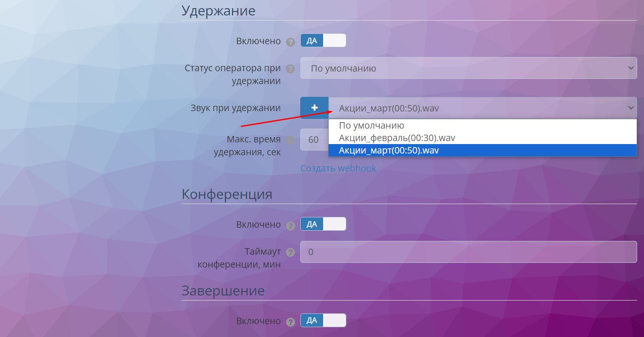
Task: Show help for Удержание Включено
Action: click(290, 42)
